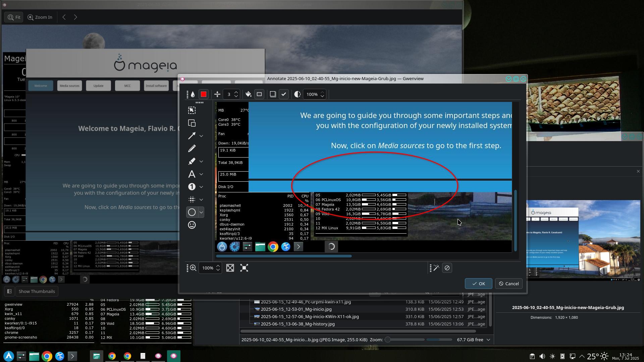Toggle the Fit button in Gwenview
Screen dimensions: 644x362
pos(14,17)
